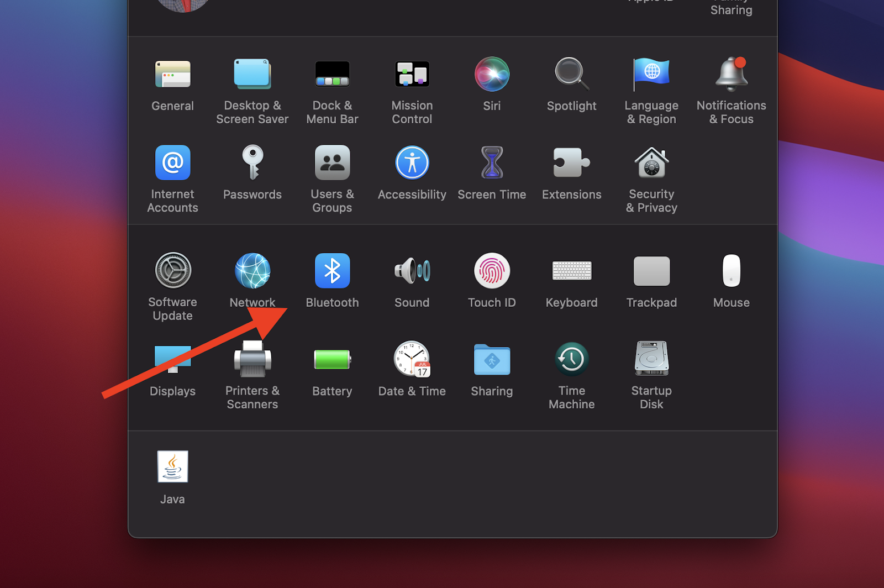Open the Network preferences
Screen dimensions: 884x588
tap(252, 271)
